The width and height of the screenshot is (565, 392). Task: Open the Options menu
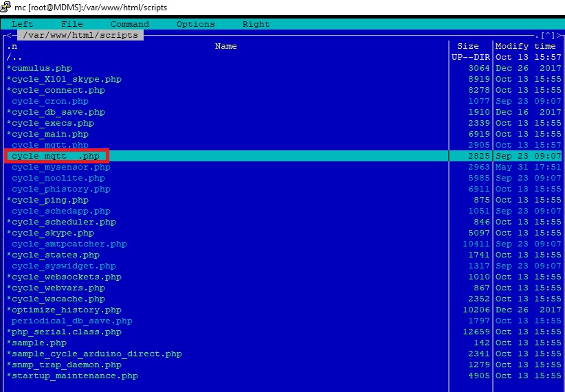point(196,24)
